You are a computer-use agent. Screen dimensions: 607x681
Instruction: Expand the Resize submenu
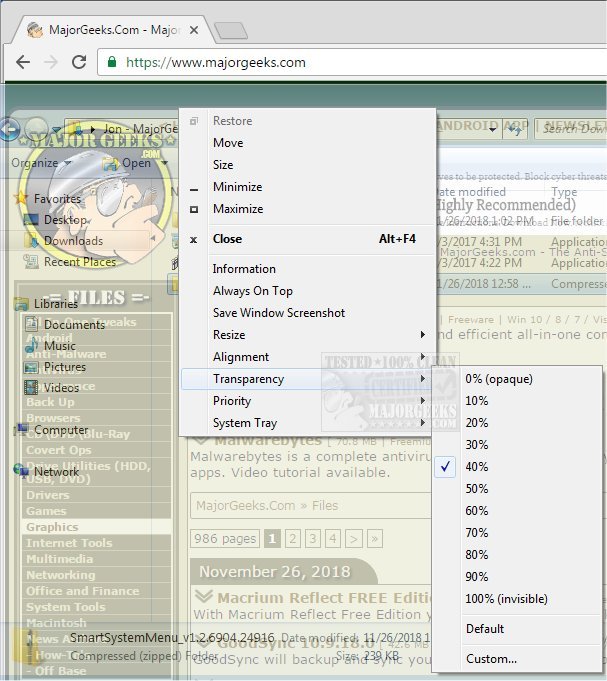tap(307, 335)
